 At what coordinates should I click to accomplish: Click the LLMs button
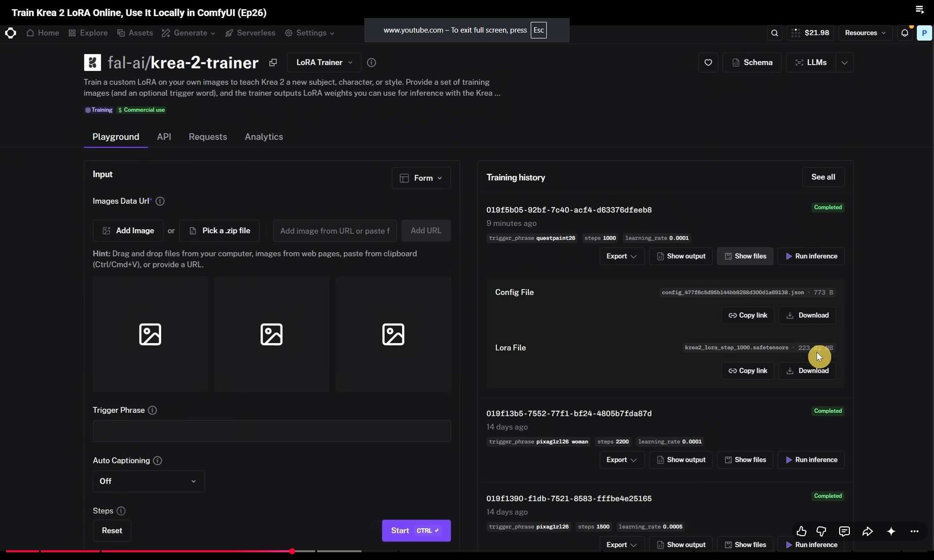810,62
